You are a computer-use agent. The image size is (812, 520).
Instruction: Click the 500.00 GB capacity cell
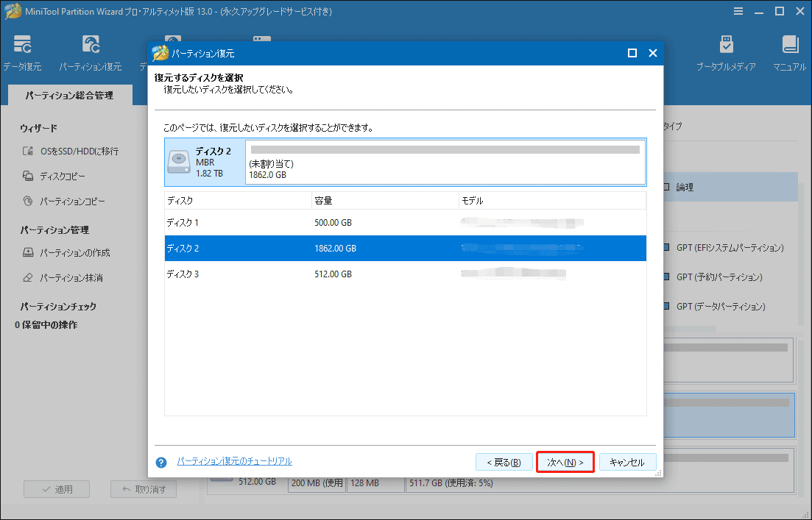point(333,222)
